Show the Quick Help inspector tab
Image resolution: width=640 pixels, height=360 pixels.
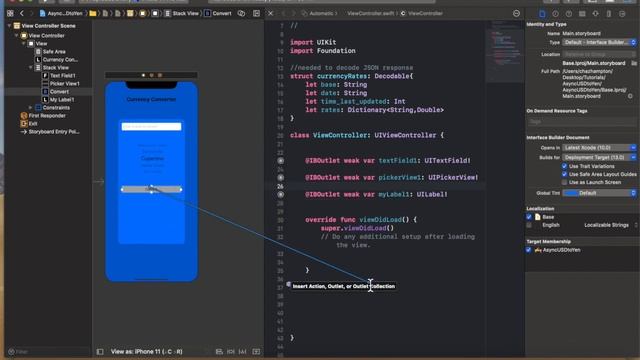(x=569, y=14)
